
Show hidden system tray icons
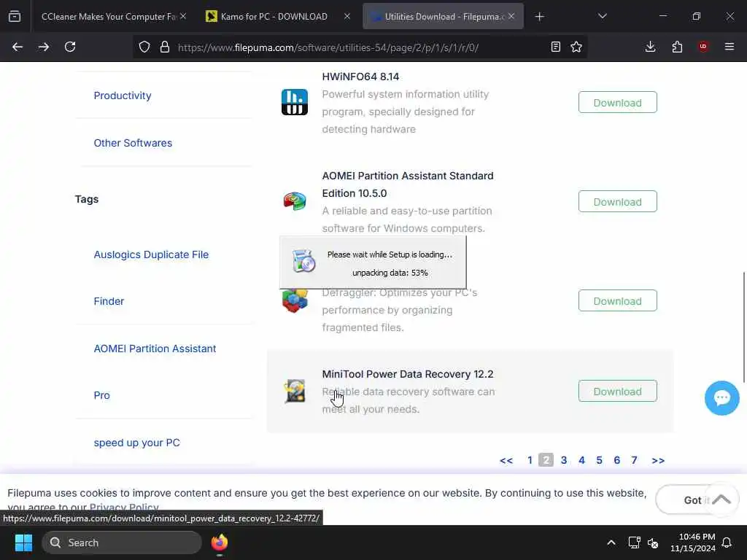[x=611, y=542]
